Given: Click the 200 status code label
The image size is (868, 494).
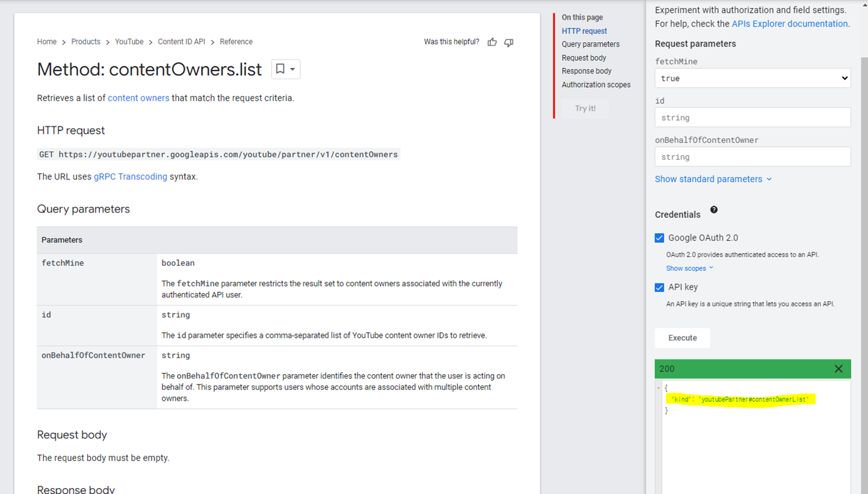Looking at the screenshot, I should click(x=667, y=369).
